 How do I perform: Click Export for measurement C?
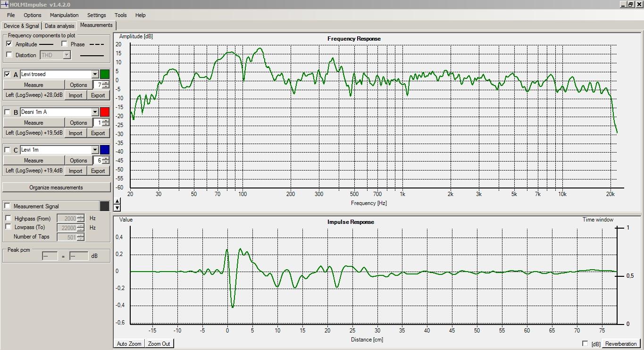[x=98, y=171]
